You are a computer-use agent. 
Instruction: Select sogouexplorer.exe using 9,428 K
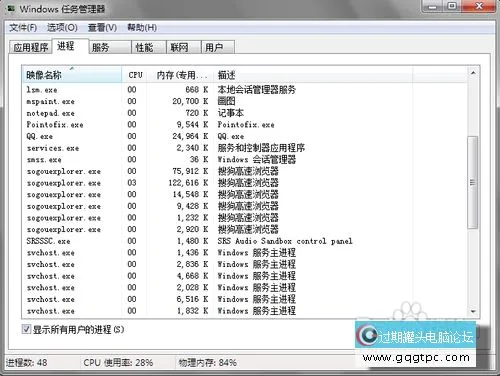pyautogui.click(x=244, y=206)
